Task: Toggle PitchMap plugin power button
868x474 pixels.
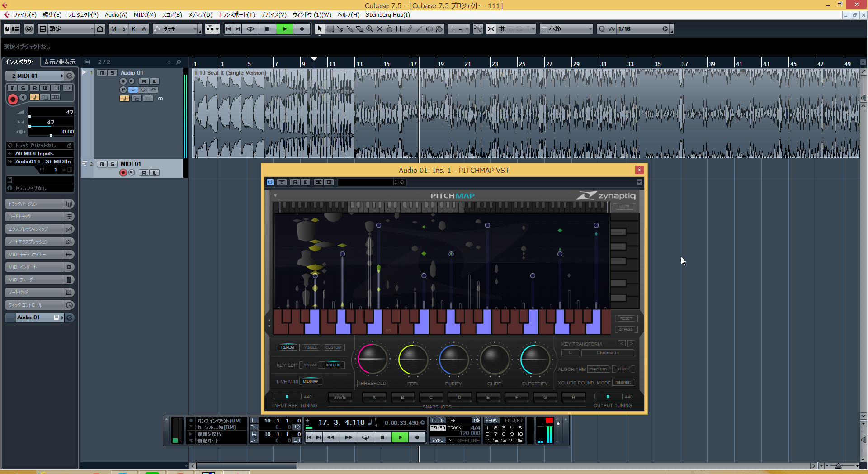Action: tap(270, 182)
